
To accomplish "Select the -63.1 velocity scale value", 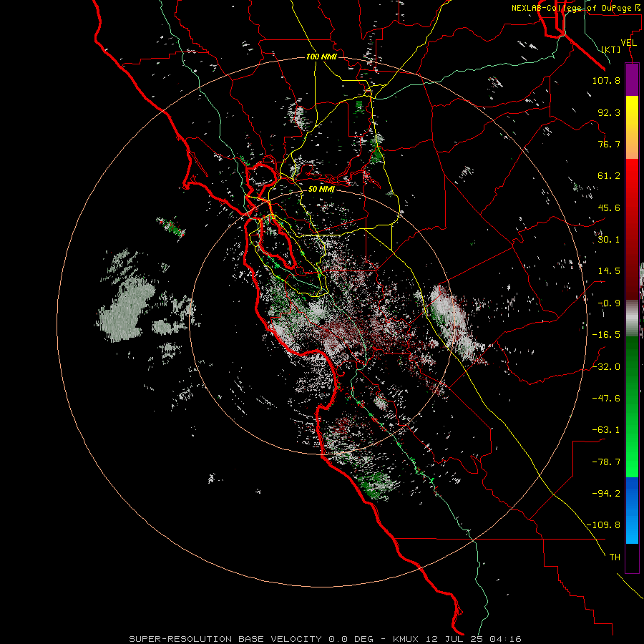I will 606,430.
